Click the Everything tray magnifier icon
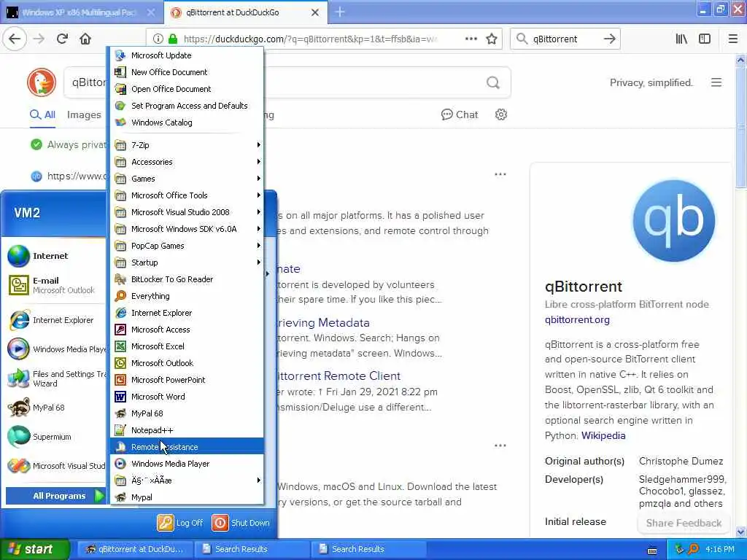 tap(693, 549)
